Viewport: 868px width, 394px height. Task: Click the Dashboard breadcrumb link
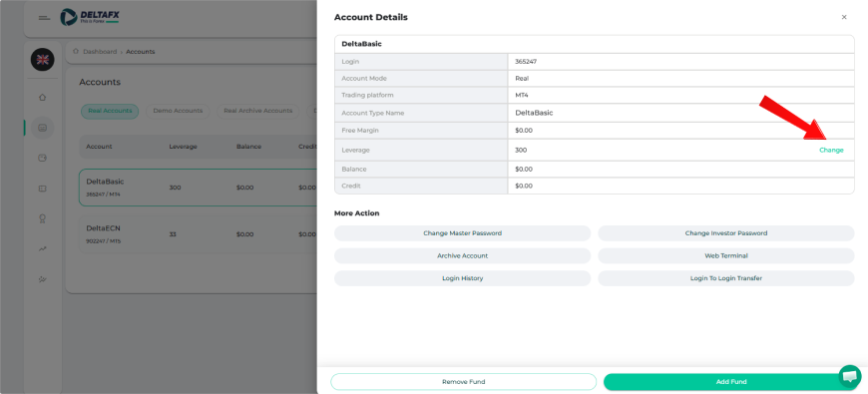100,52
